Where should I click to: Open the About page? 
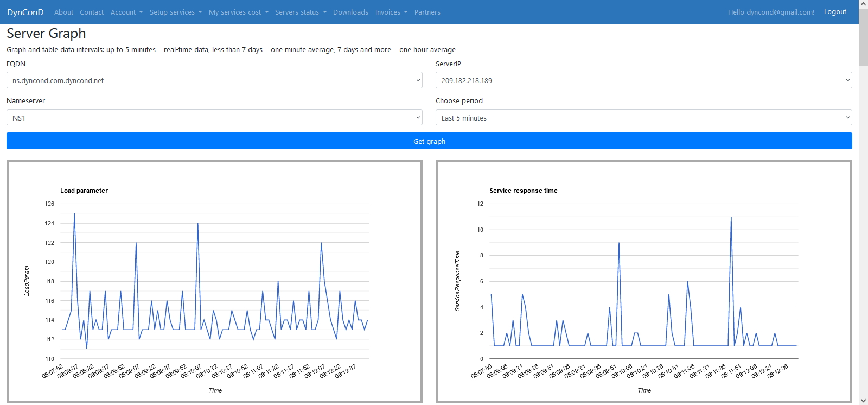pyautogui.click(x=63, y=12)
